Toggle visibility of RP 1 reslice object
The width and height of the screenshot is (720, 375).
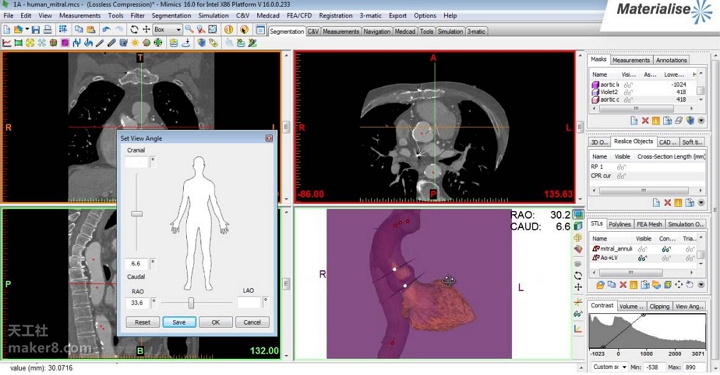621,167
